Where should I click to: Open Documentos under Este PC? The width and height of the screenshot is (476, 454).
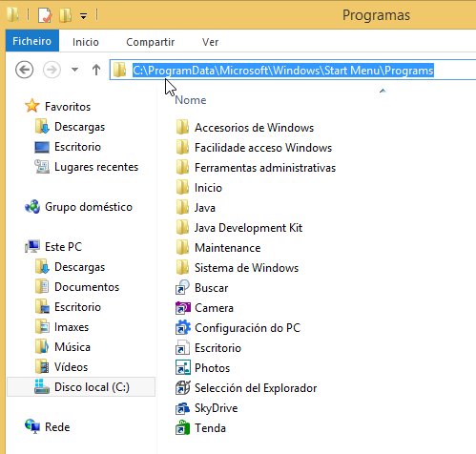(x=87, y=287)
